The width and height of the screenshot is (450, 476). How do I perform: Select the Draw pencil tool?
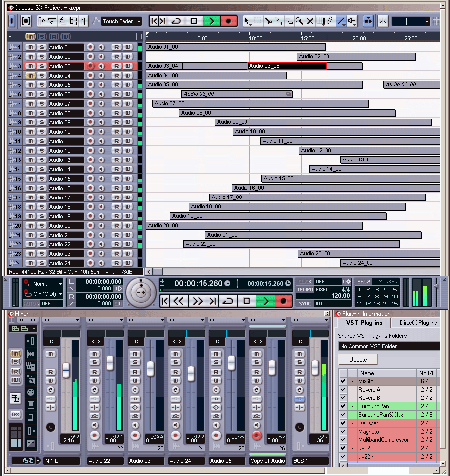(x=329, y=21)
